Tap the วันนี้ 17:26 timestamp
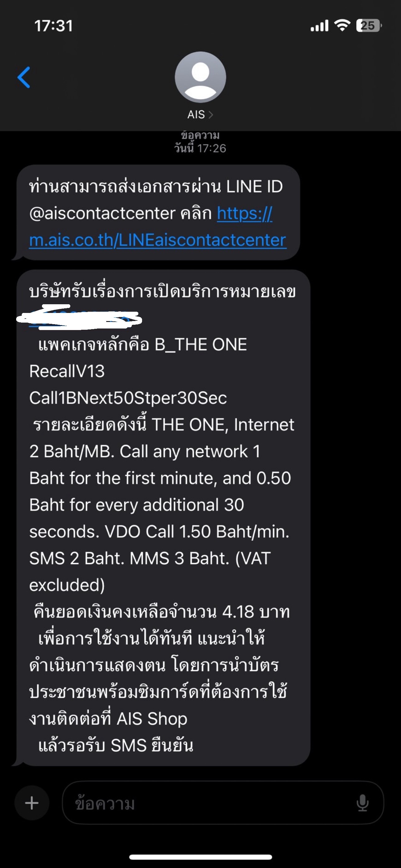401x868 pixels. tap(200, 148)
